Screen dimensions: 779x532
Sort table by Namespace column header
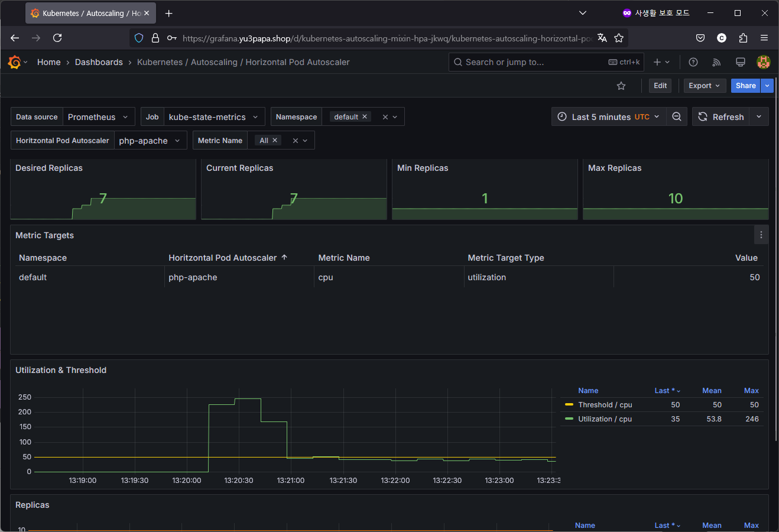tap(43, 258)
